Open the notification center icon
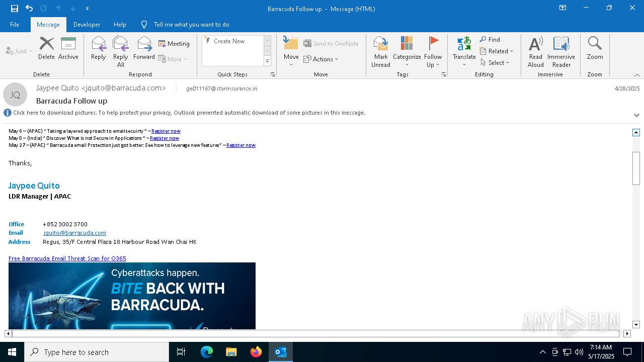The image size is (644, 362). coord(627,352)
